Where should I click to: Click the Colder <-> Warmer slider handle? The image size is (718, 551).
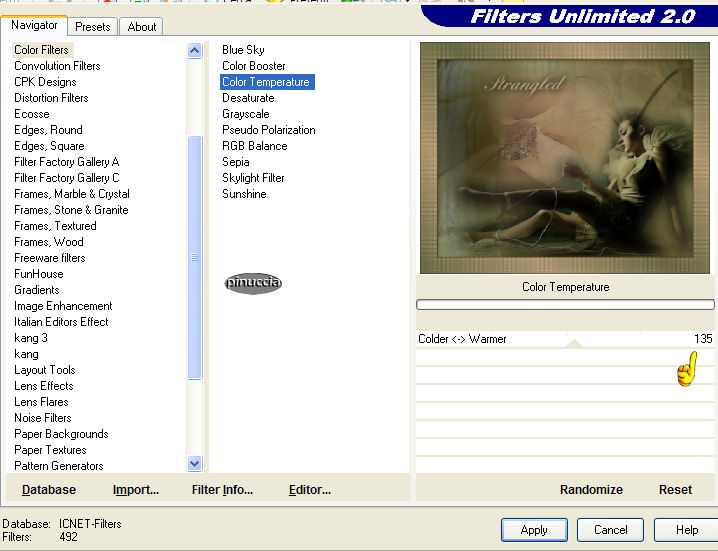(x=574, y=343)
